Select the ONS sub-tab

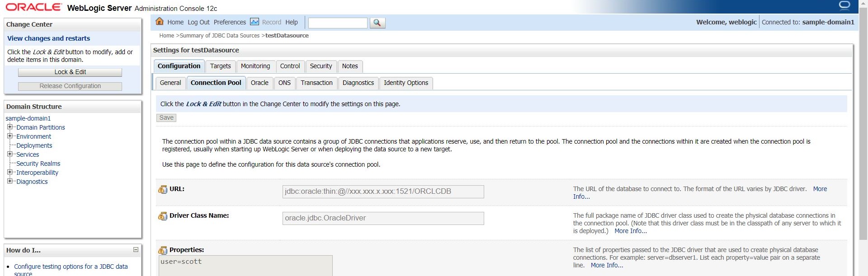click(x=284, y=83)
